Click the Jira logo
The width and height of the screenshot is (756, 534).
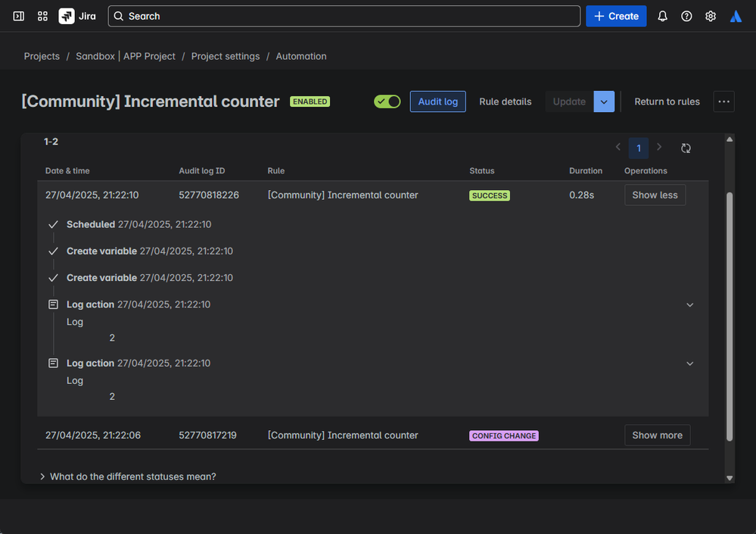[x=77, y=17]
